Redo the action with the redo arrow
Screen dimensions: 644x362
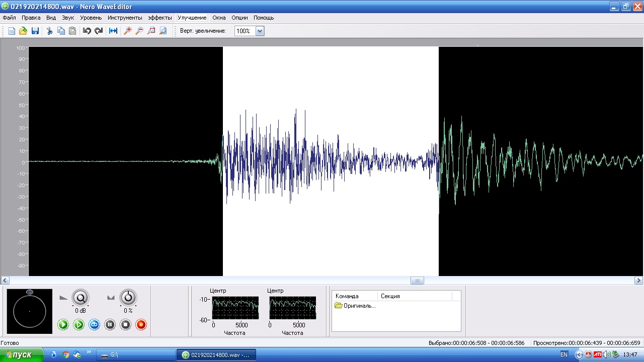coord(99,31)
